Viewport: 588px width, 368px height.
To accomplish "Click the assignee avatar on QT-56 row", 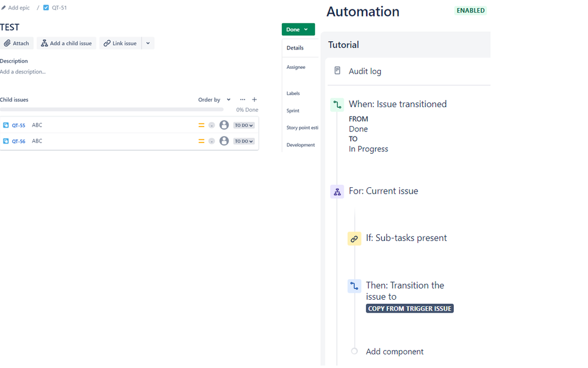I will tap(224, 141).
